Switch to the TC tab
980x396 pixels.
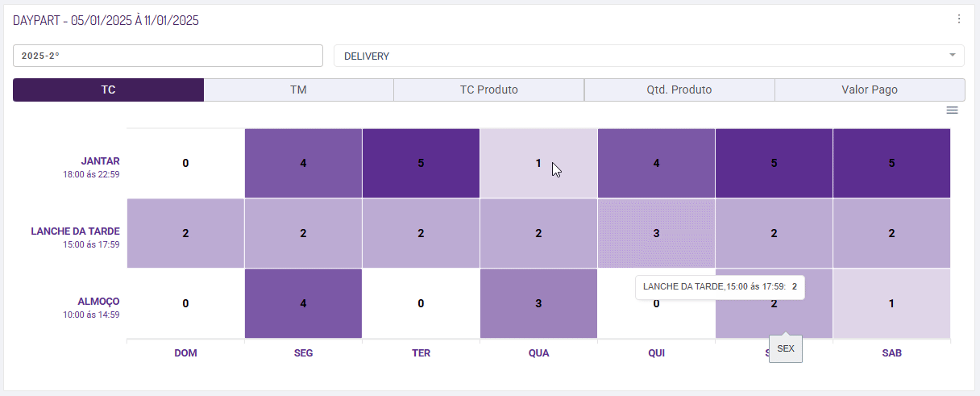[x=108, y=90]
